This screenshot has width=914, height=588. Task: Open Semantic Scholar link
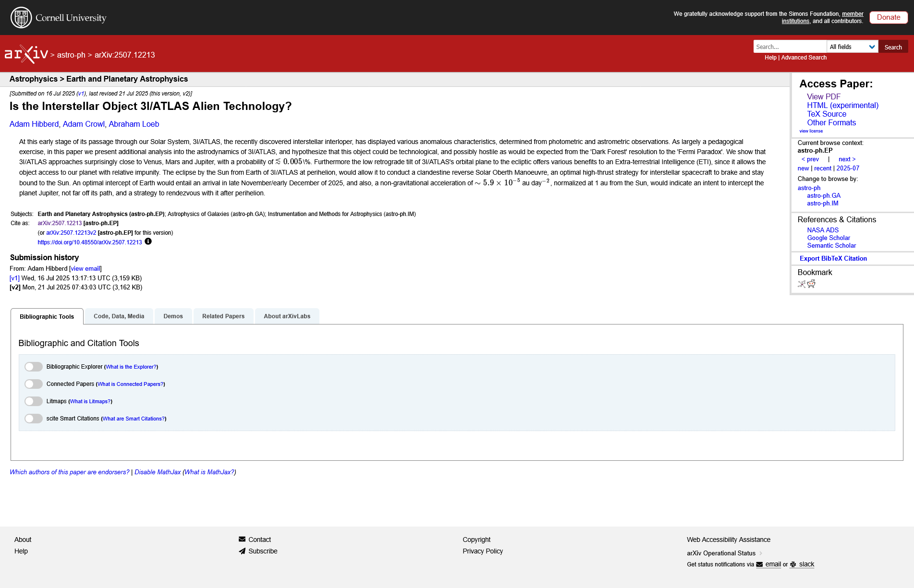(x=831, y=245)
